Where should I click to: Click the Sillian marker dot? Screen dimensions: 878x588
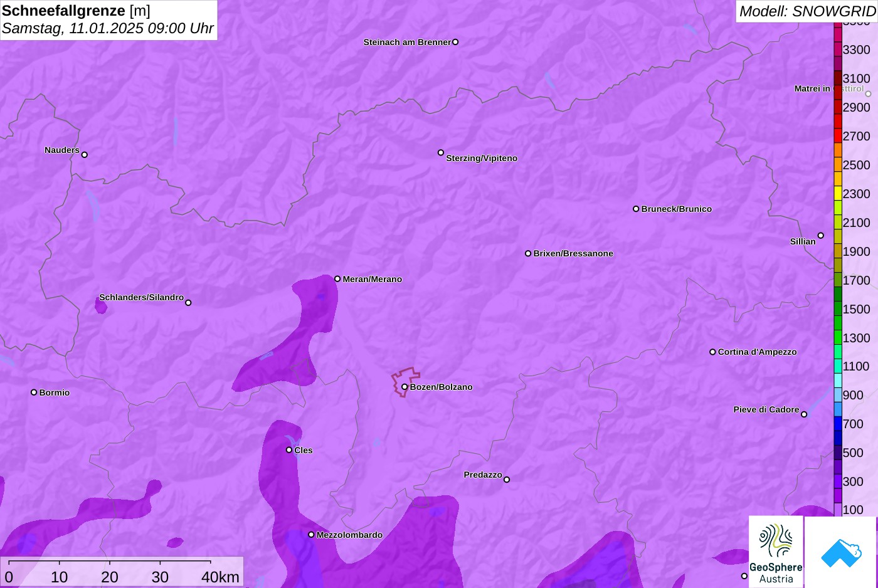[821, 236]
